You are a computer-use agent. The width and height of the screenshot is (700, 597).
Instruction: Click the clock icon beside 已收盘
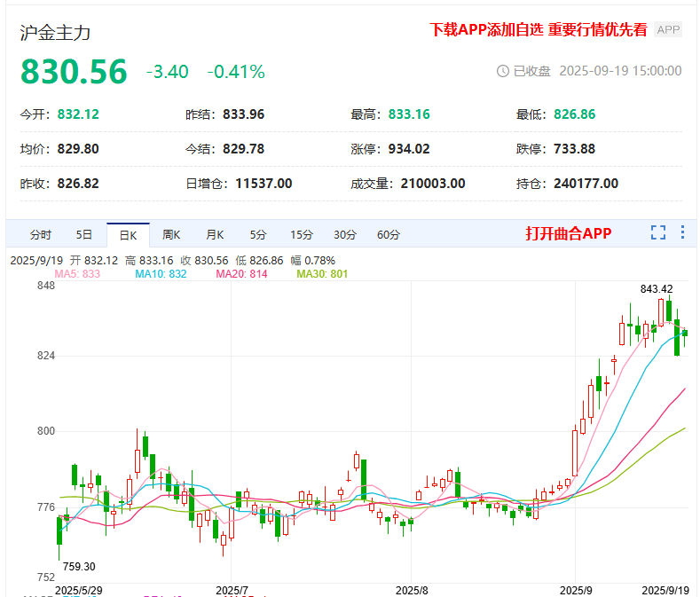tap(503, 71)
